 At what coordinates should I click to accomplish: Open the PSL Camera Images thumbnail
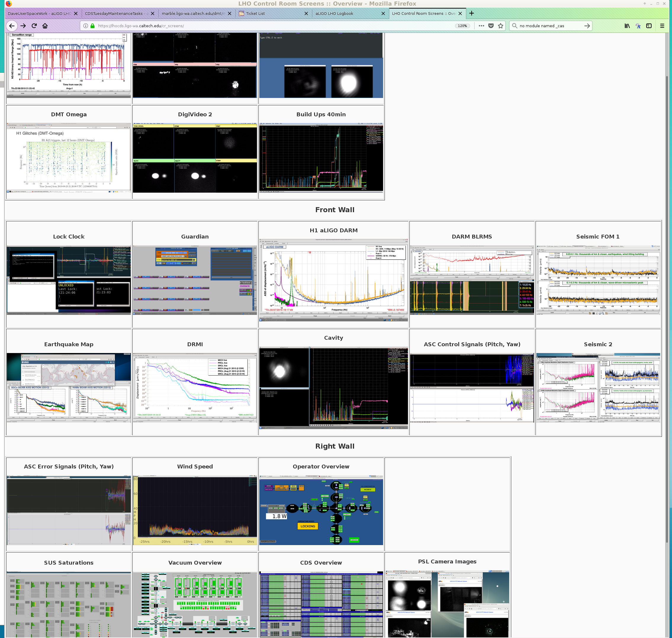[447, 604]
